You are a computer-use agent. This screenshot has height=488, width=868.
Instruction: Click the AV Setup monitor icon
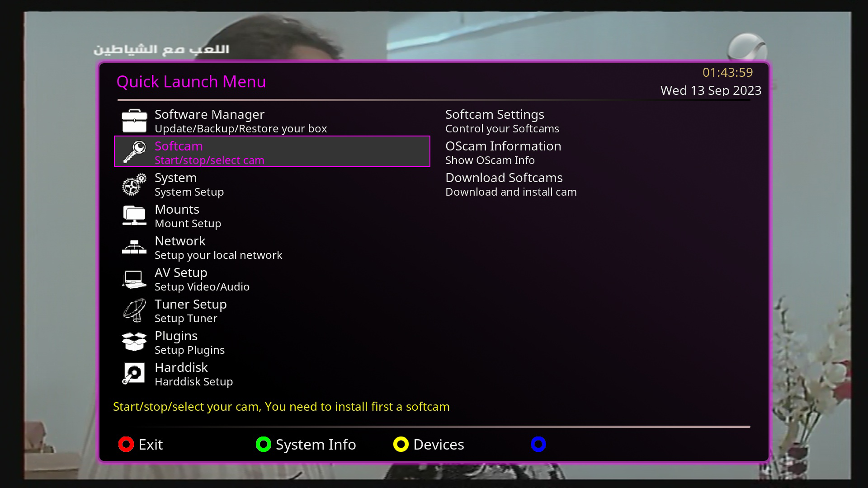[x=133, y=279]
